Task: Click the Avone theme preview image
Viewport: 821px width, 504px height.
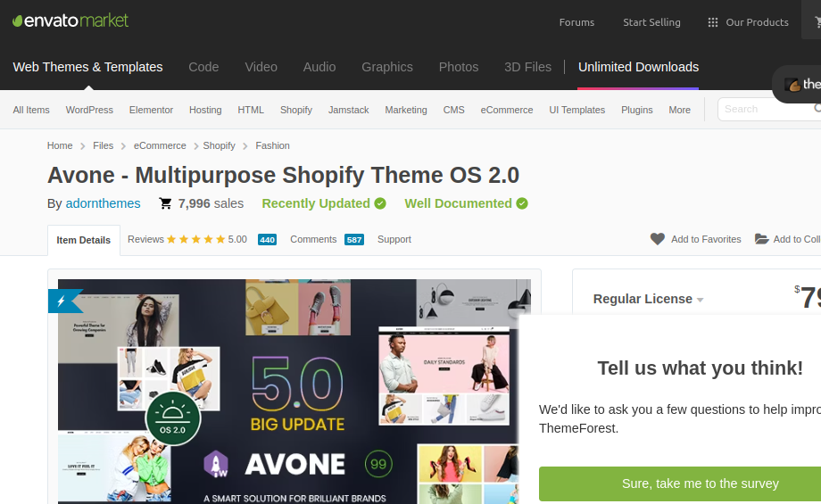Action: point(294,392)
